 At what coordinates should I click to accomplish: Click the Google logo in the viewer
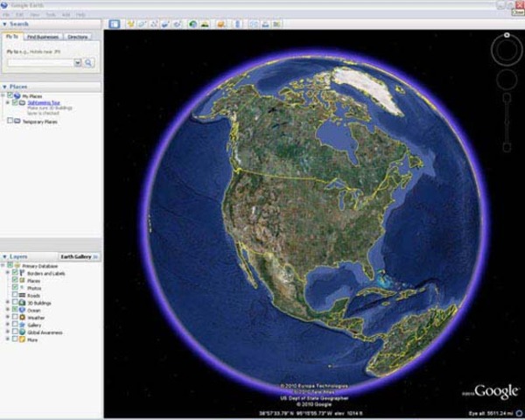coord(496,392)
